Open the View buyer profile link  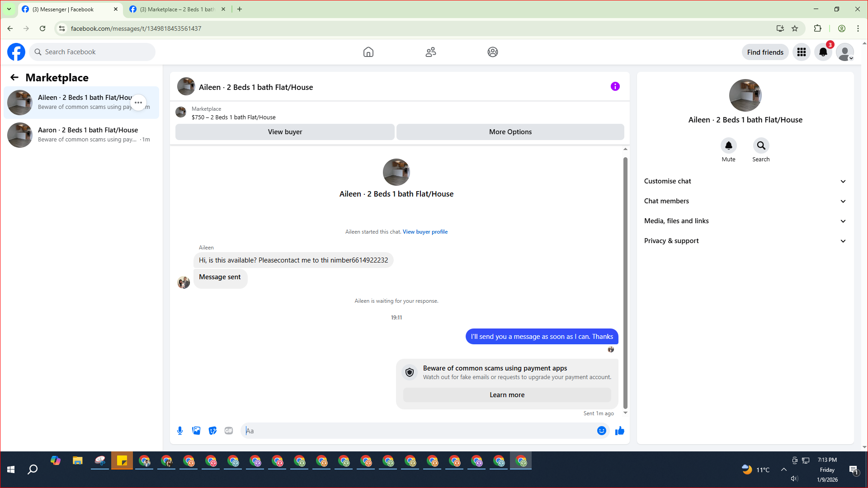[425, 232]
